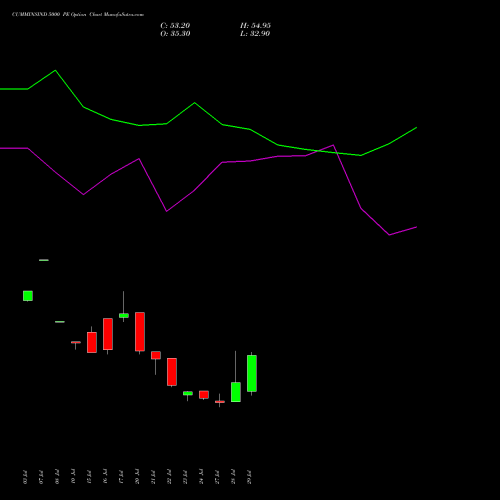Click the 23 Jul date label
Image resolution: width=500 pixels, height=500 pixels.
[x=186, y=477]
